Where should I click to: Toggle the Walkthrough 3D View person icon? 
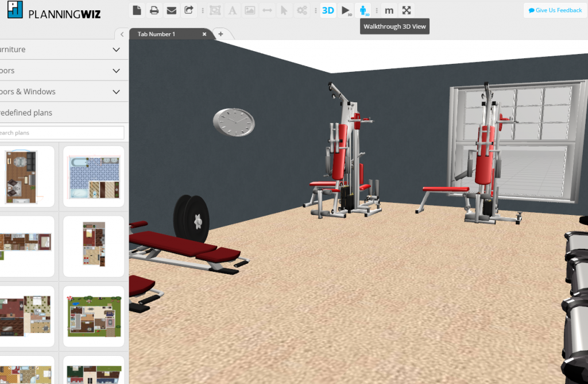pyautogui.click(x=363, y=10)
